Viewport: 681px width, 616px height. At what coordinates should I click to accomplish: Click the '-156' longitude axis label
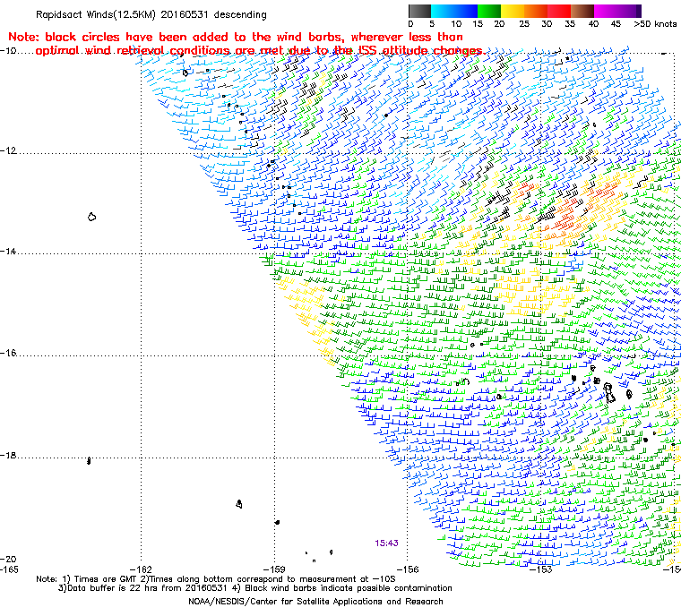coord(408,569)
